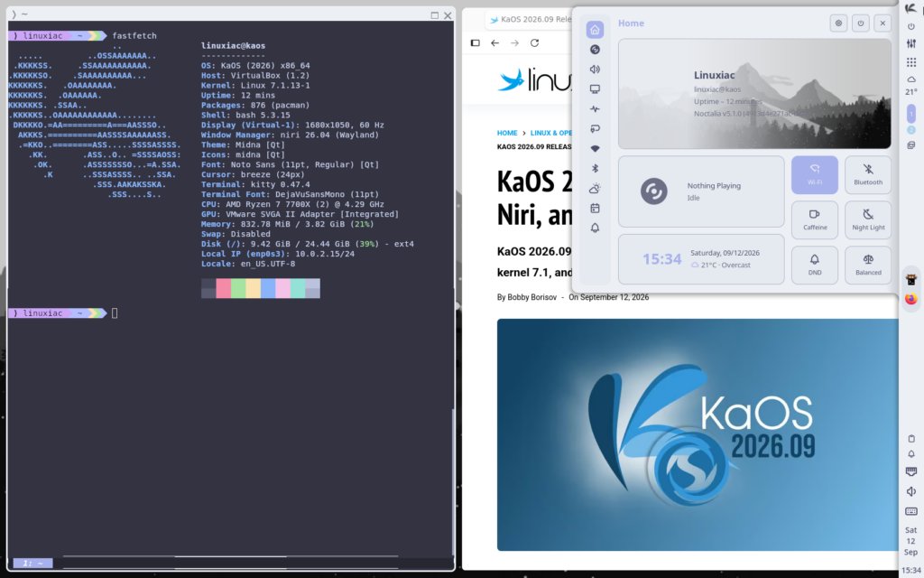
Task: Close the Noctalia Home panel
Action: pos(882,23)
